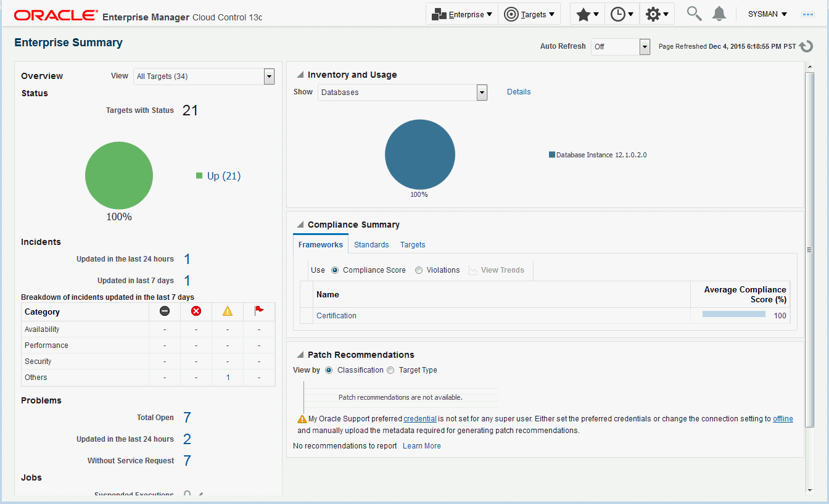829x504 pixels.
Task: Open the Favorites star menu
Action: 587,14
